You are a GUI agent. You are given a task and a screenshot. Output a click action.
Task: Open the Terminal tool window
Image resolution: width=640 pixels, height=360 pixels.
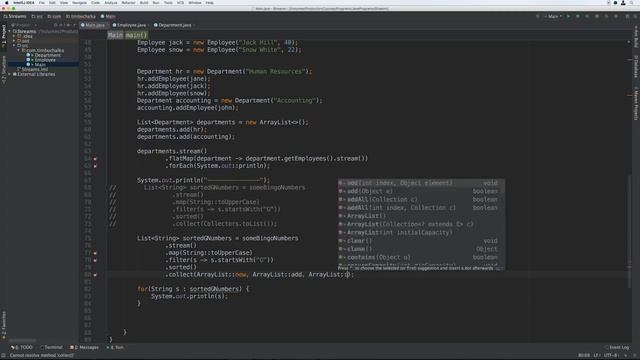click(51, 347)
